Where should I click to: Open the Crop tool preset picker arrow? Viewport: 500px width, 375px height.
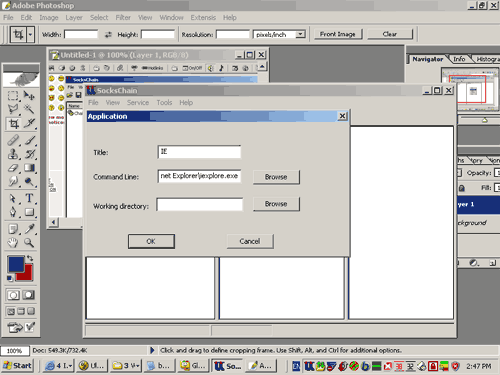(x=30, y=34)
